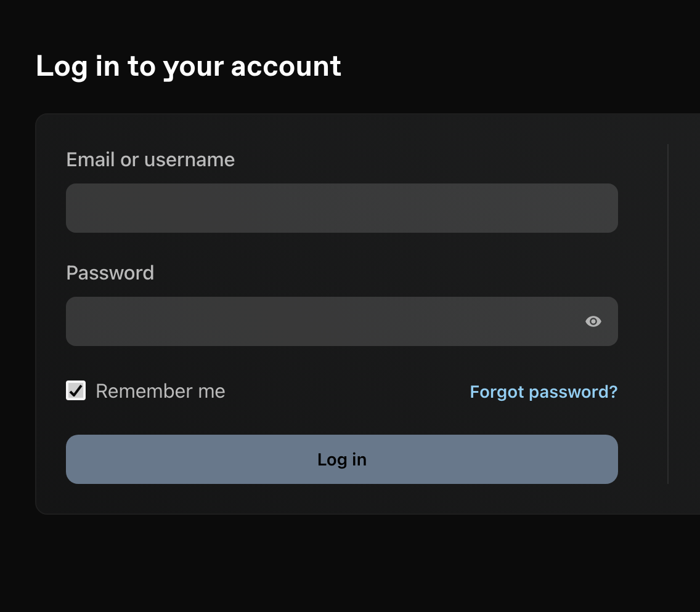
Task: Click the vertical divider beside the form
Action: tap(668, 313)
